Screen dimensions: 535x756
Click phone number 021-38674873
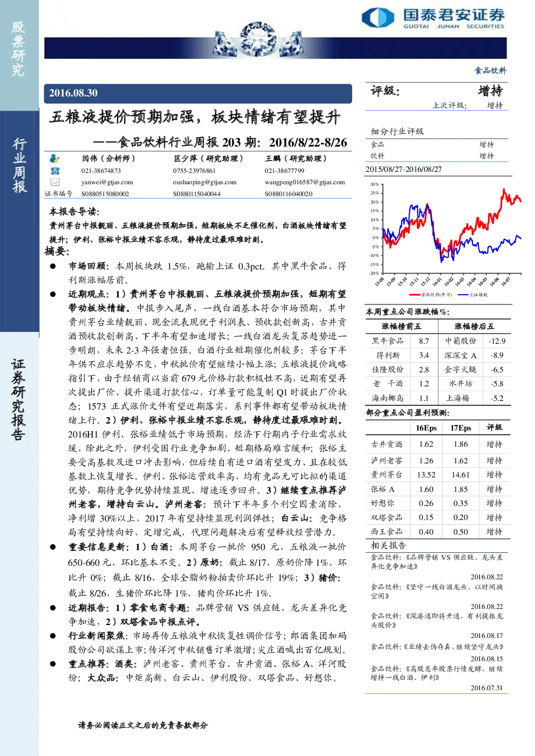point(101,170)
